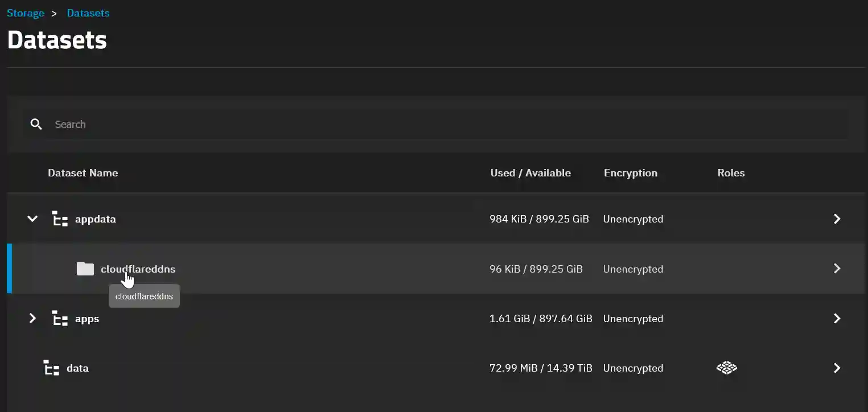
Task: Click the Dataset Name column header
Action: (83, 172)
